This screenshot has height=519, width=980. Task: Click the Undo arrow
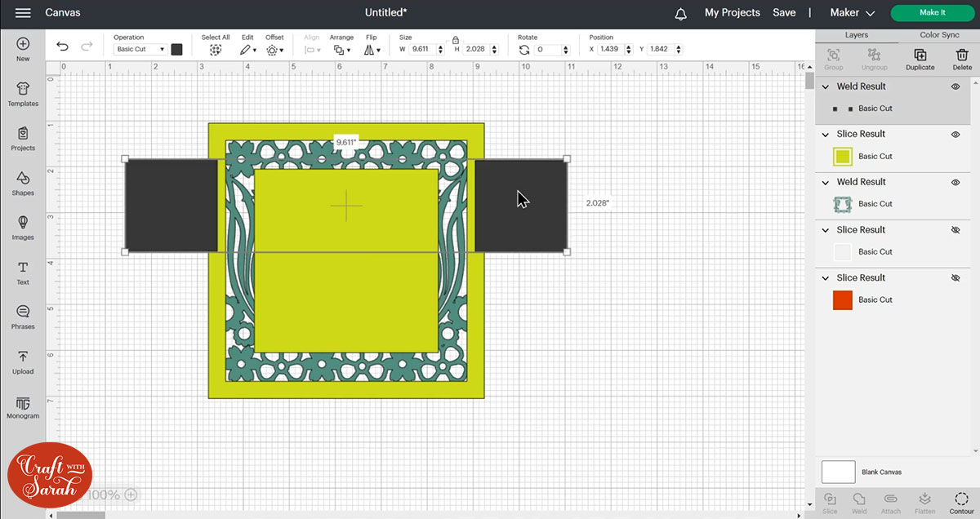[x=63, y=47]
